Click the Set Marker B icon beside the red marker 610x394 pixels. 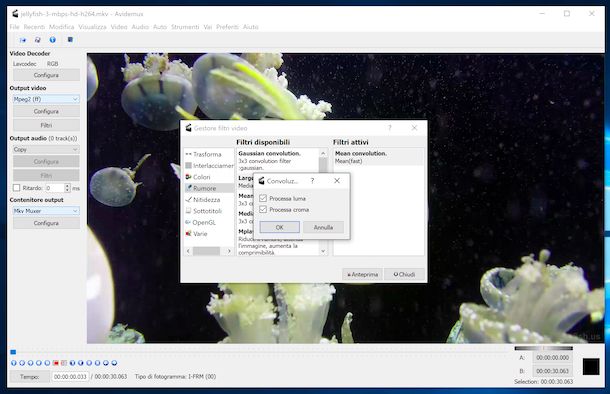pyautogui.click(x=64, y=363)
